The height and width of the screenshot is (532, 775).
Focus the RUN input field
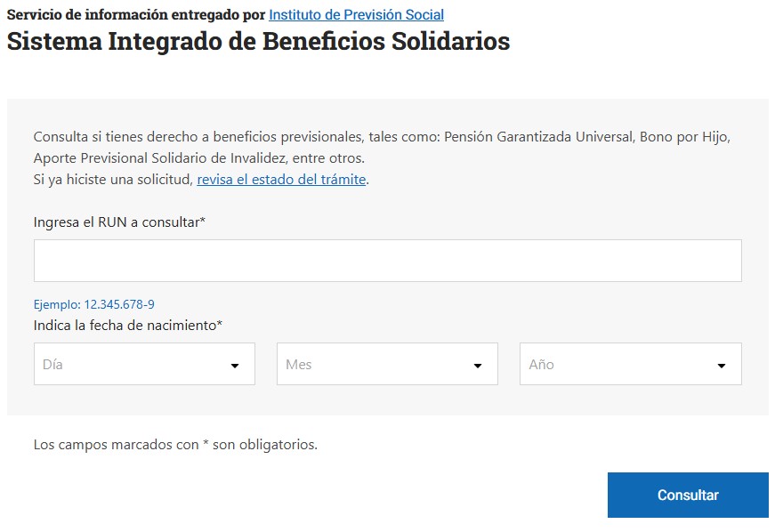coord(387,261)
